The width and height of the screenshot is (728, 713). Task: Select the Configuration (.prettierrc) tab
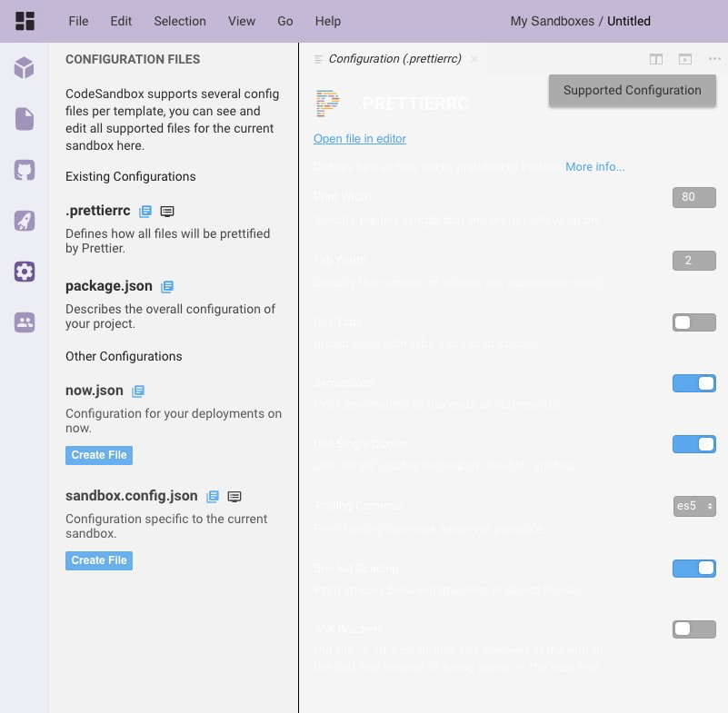394,58
